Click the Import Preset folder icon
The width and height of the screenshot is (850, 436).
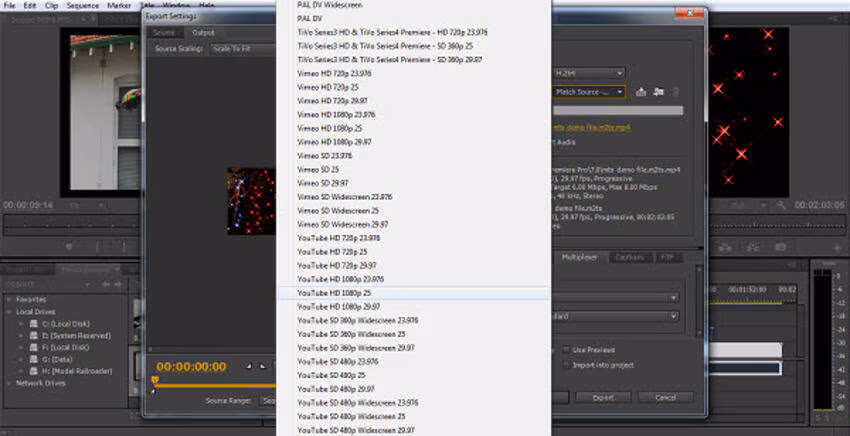tap(659, 92)
